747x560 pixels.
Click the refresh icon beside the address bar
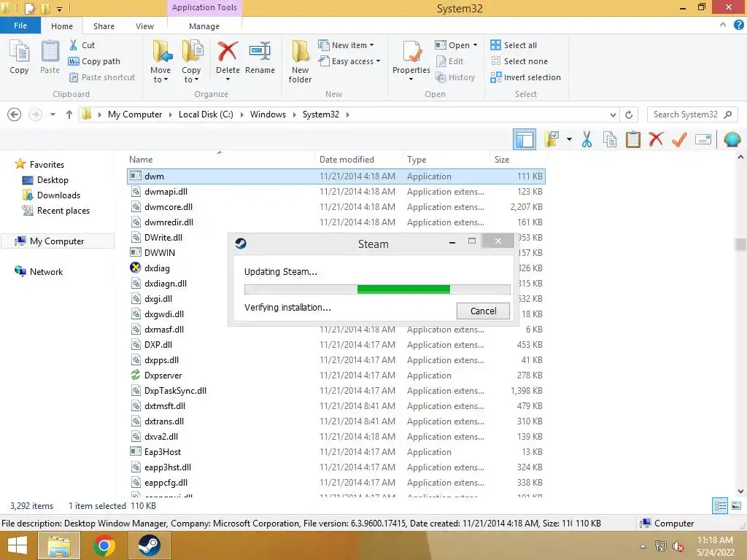point(629,114)
